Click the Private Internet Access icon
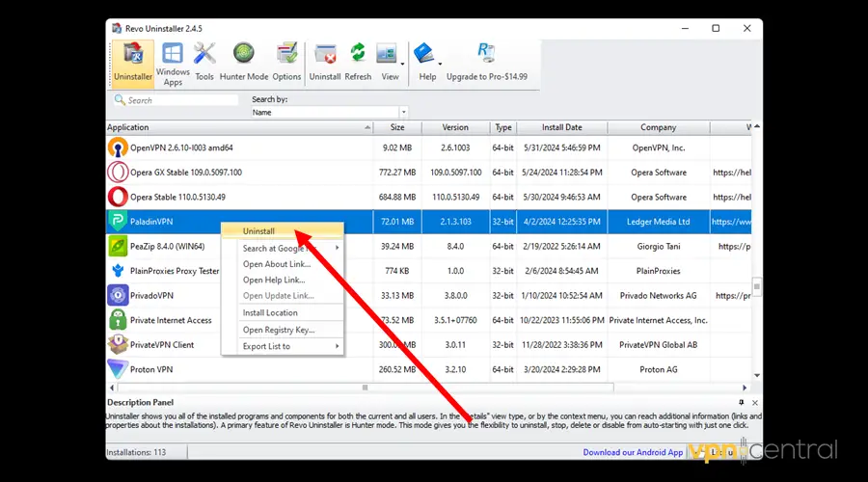This screenshot has height=482, width=868. [118, 320]
